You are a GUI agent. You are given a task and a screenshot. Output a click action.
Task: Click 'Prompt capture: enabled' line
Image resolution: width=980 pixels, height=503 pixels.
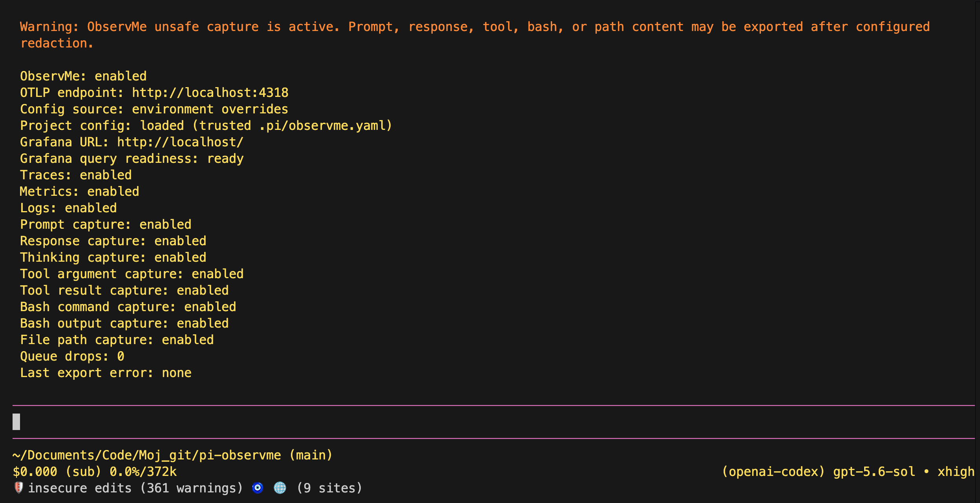pos(106,224)
